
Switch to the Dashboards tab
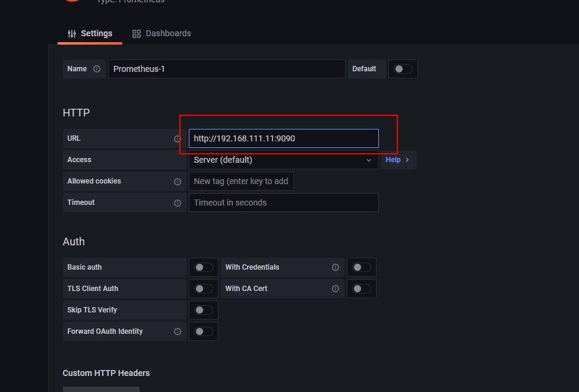[162, 34]
